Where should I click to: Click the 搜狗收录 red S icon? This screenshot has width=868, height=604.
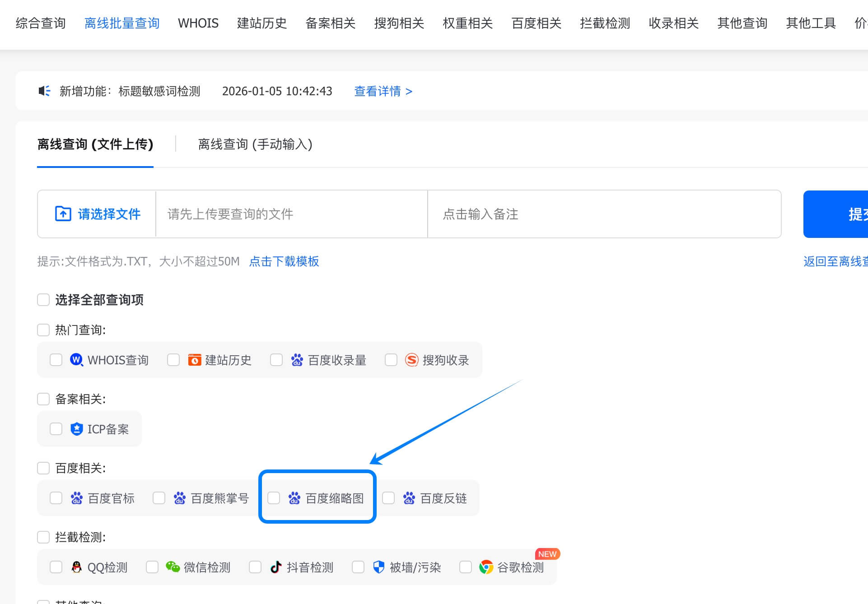[x=411, y=360]
